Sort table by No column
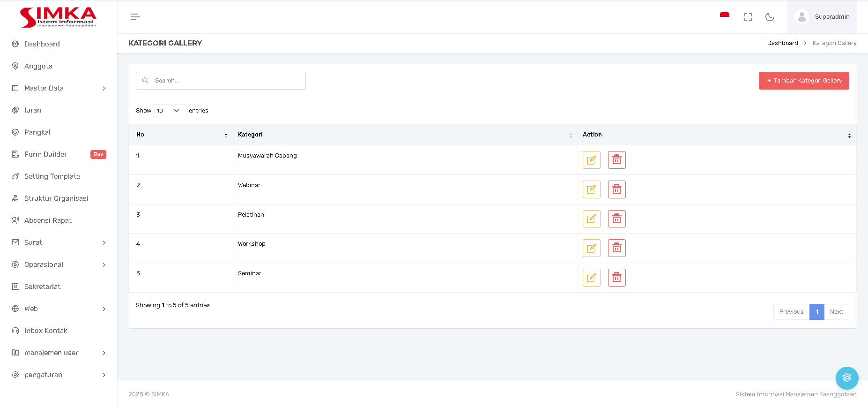Screen dimensions: 868x408 tap(181, 135)
